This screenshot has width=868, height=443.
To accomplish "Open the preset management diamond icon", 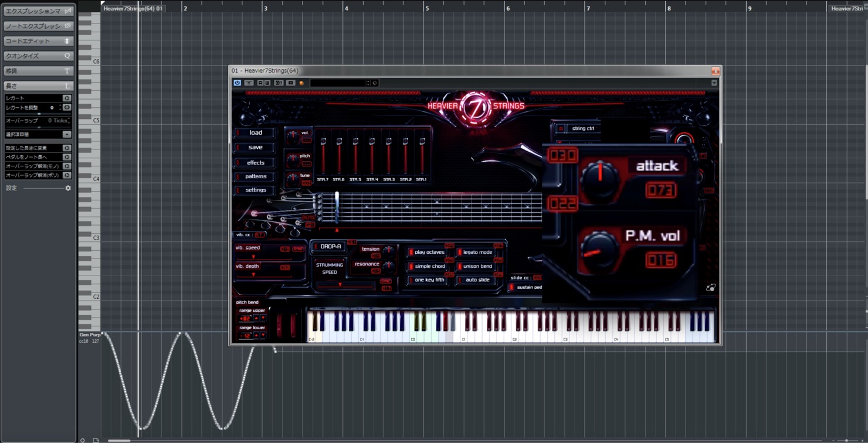I will coord(375,83).
